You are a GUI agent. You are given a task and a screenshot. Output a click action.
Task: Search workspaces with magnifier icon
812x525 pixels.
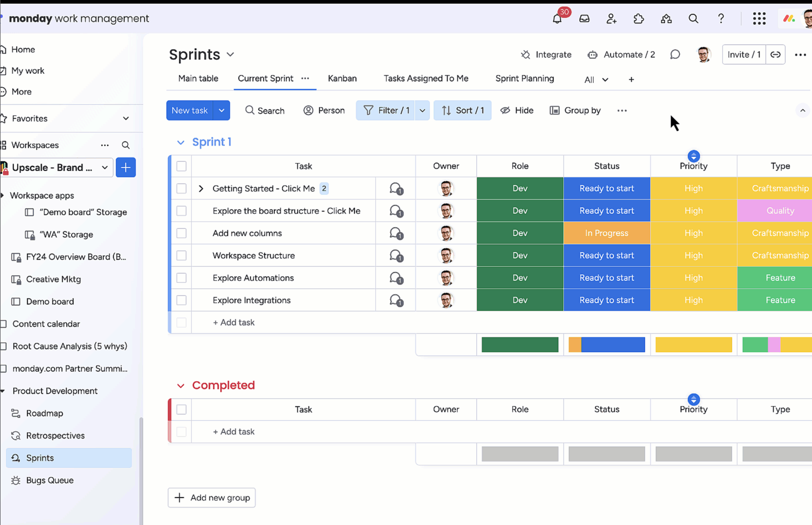pyautogui.click(x=125, y=145)
